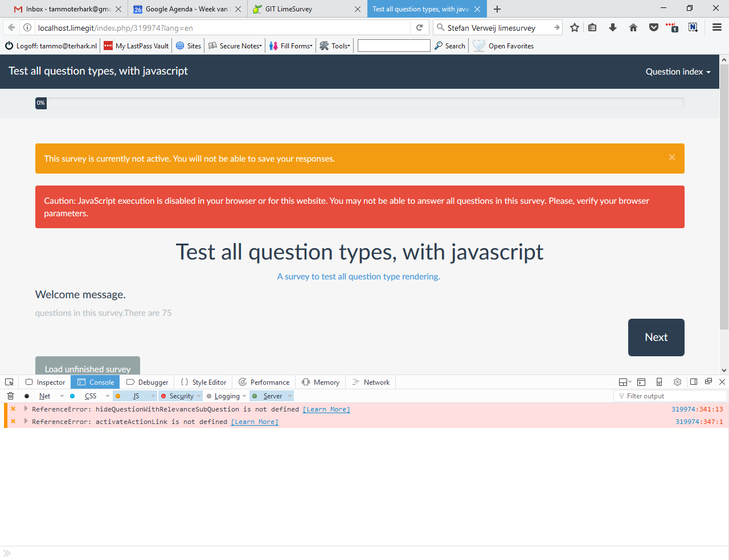
Task: Clear the console with the trash icon
Action: 10,396
